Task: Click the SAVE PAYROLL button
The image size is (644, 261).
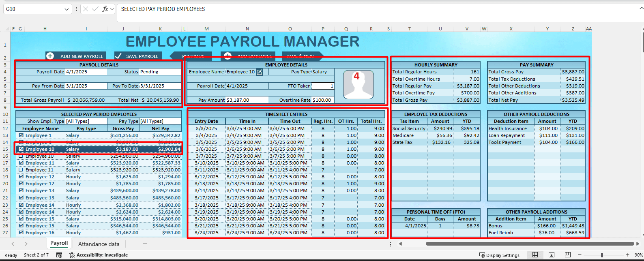Action: tap(137, 56)
